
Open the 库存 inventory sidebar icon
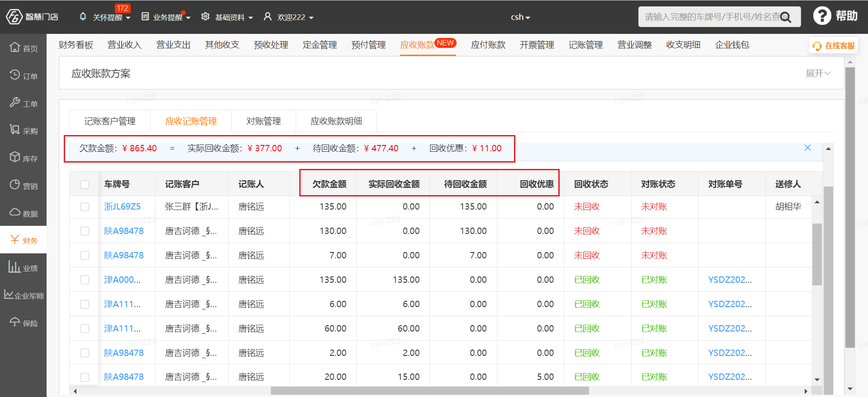point(15,157)
